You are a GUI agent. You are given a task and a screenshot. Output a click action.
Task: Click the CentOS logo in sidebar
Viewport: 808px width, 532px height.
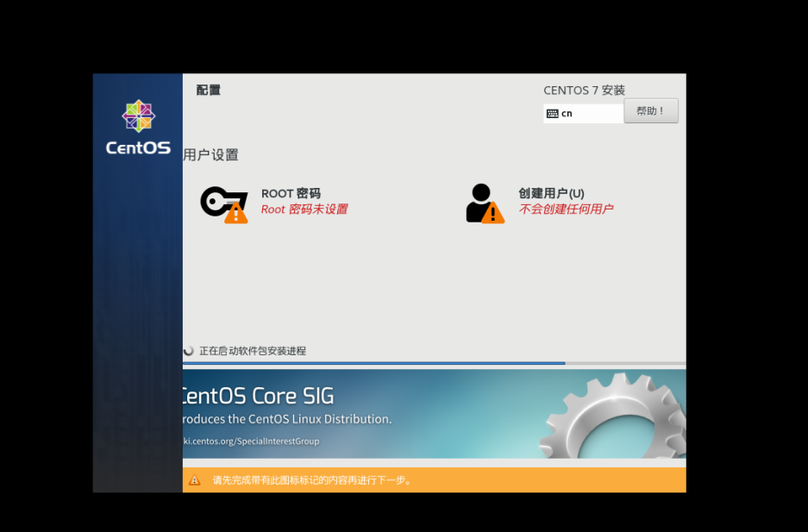pos(138,128)
